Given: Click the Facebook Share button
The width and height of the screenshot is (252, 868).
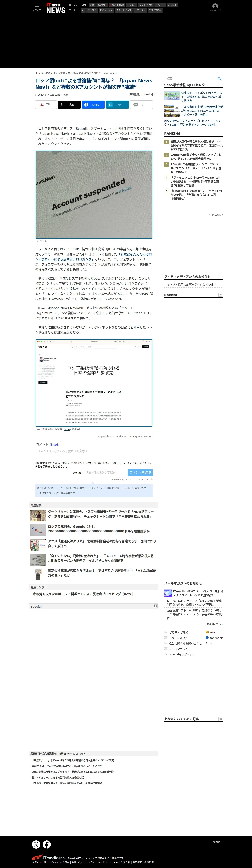Looking at the screenshot, I should [93, 105].
